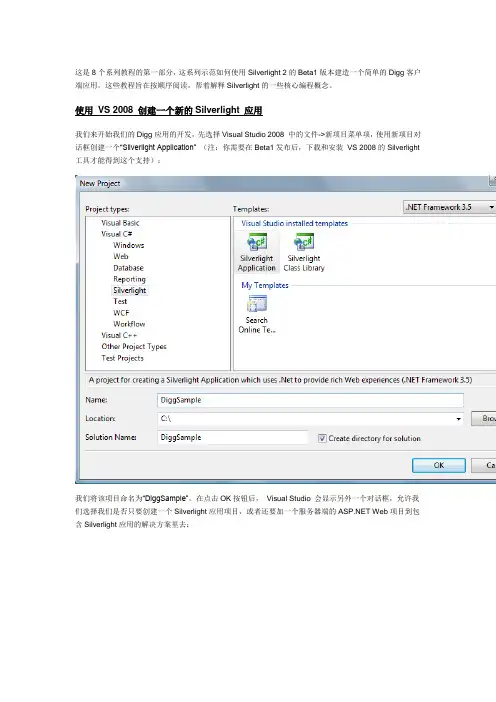Expand the Location path dropdown arrow
This screenshot has width=496, height=702.
(x=458, y=419)
